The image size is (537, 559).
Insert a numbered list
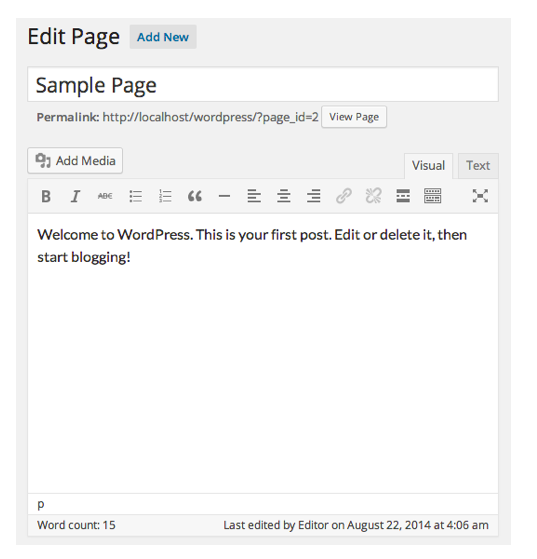tap(165, 196)
